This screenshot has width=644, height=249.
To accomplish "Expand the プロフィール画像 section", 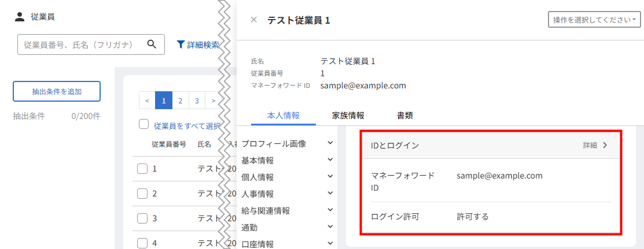I will pyautogui.click(x=330, y=143).
